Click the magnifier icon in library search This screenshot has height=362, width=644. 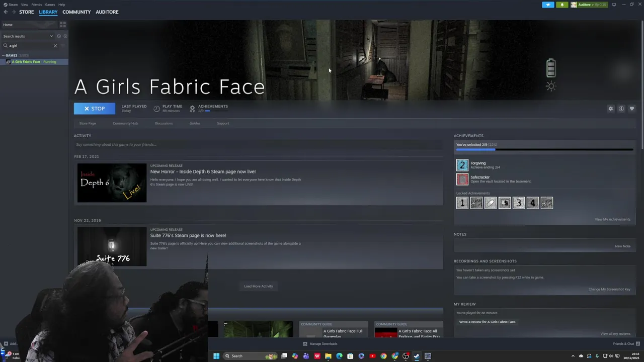pos(6,46)
